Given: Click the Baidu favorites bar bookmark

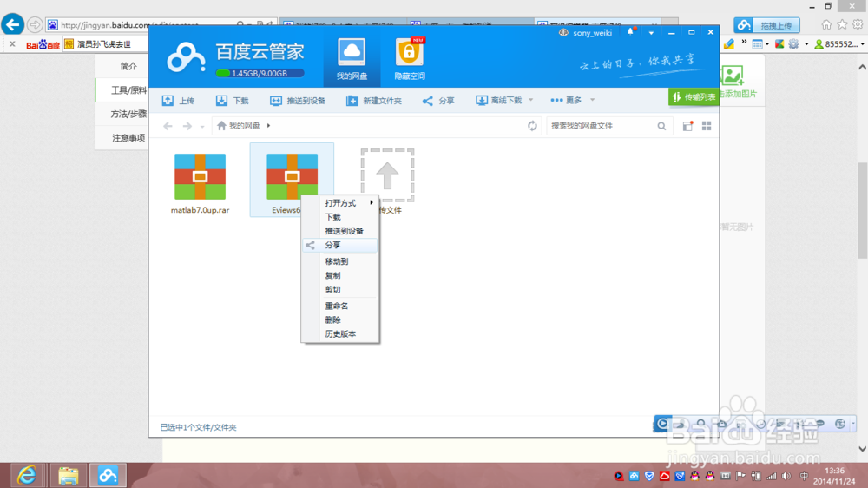Looking at the screenshot, I should click(x=43, y=44).
